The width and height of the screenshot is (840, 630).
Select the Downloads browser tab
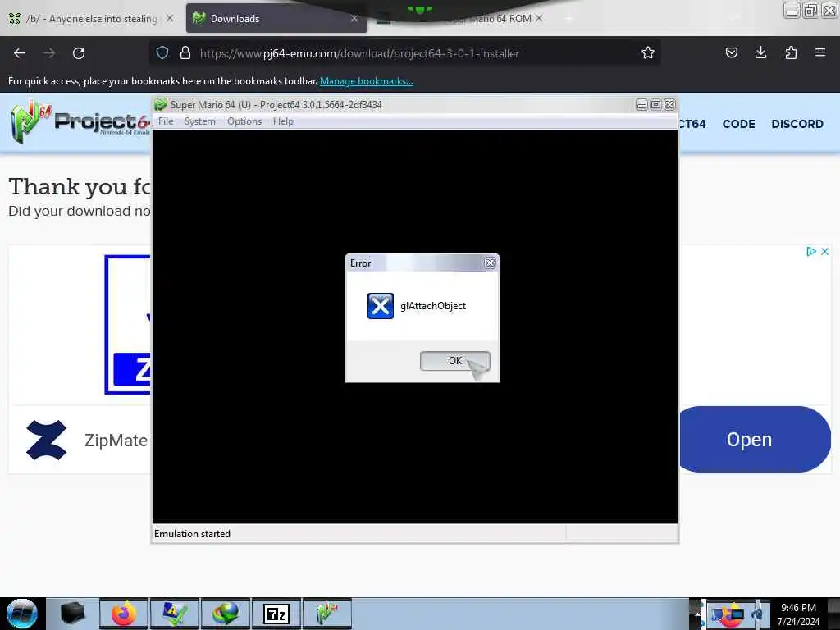point(276,19)
